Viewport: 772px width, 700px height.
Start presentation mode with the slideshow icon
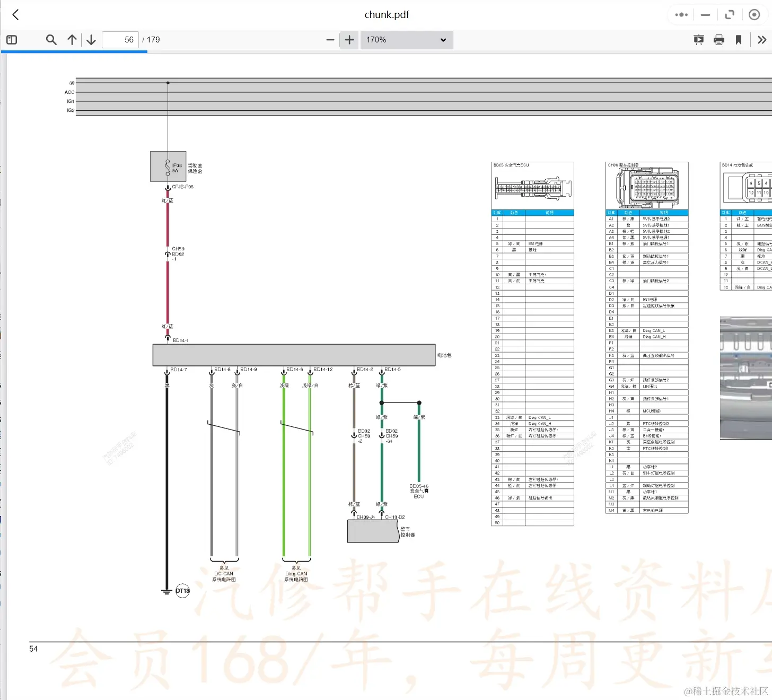698,40
